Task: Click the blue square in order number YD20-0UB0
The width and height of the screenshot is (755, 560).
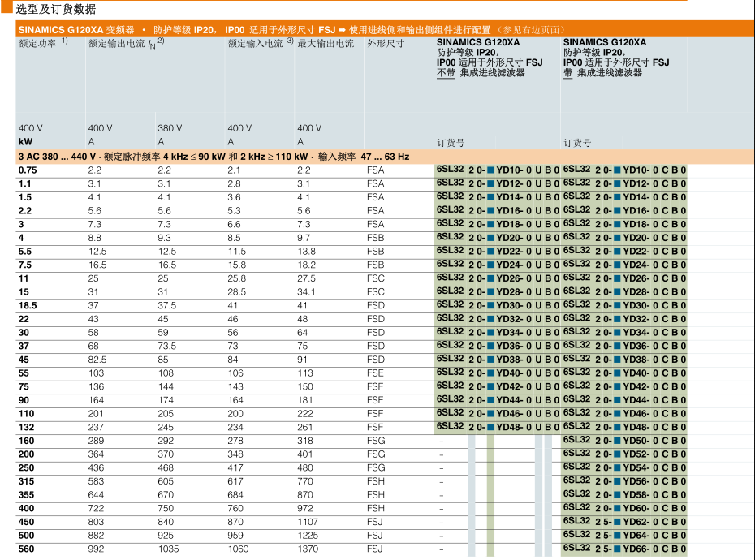Action: [x=490, y=238]
